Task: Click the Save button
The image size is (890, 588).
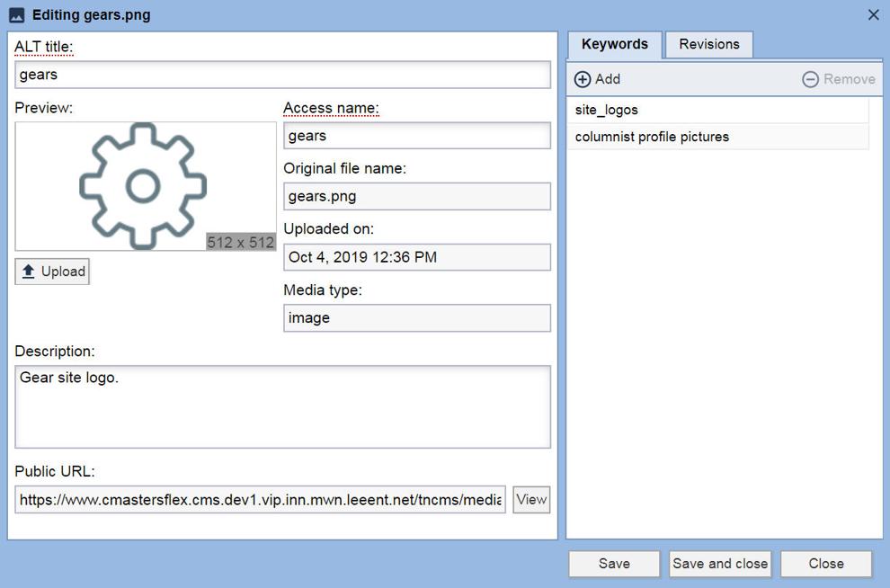Action: click(614, 564)
